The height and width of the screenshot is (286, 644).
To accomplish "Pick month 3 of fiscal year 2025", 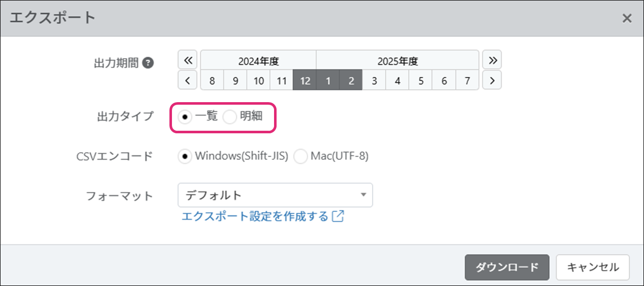I will click(x=374, y=81).
